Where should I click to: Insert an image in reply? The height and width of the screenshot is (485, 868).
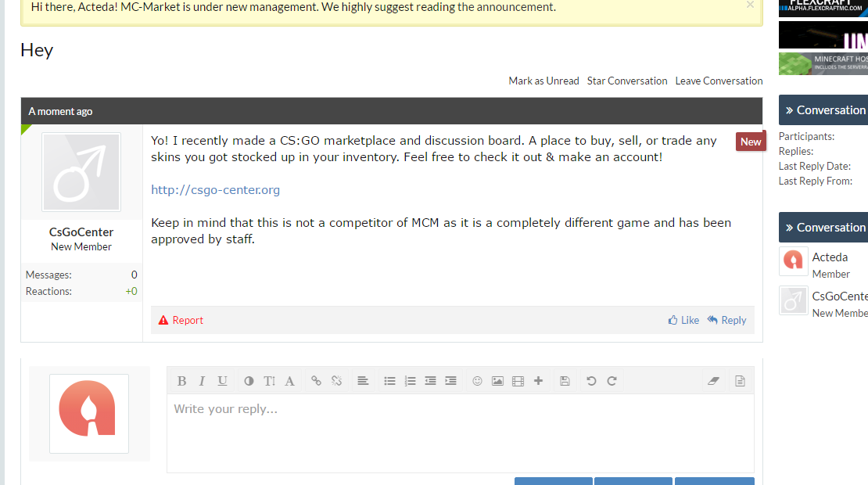[x=497, y=381]
